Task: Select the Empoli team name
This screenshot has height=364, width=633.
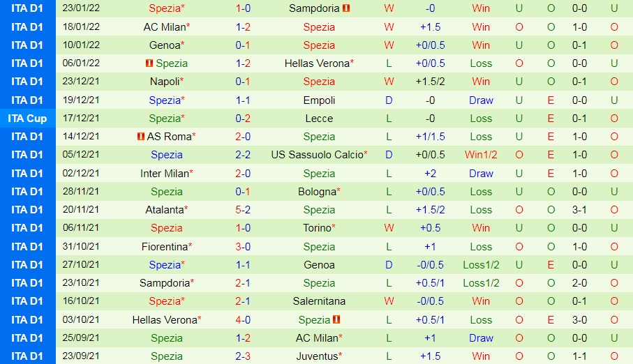Action: pos(319,100)
